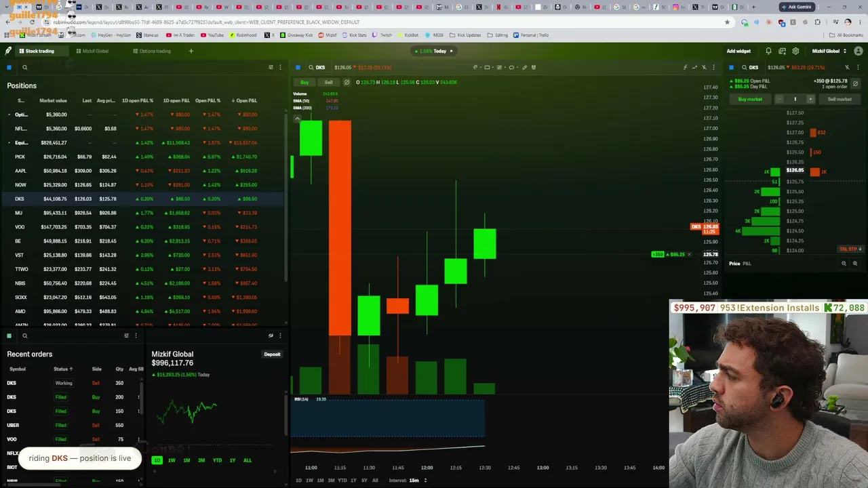Open the layout icon in header toolbar
This screenshot has width=868, height=488.
pyautogui.click(x=782, y=51)
